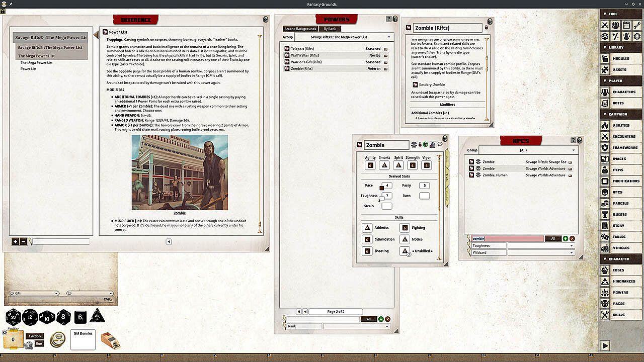Screen dimensions: 644x362
Task: Click the Zombie sheet chat bubble icon
Action: point(440,145)
